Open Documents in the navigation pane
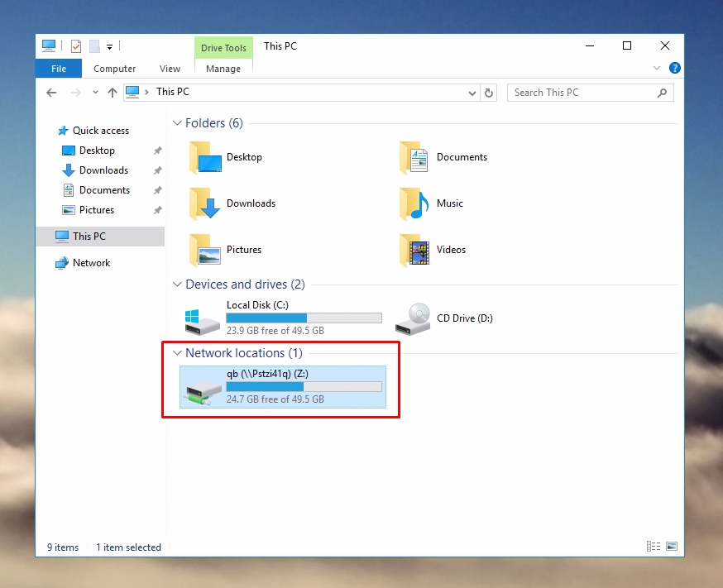Image resolution: width=723 pixels, height=588 pixels. (104, 190)
